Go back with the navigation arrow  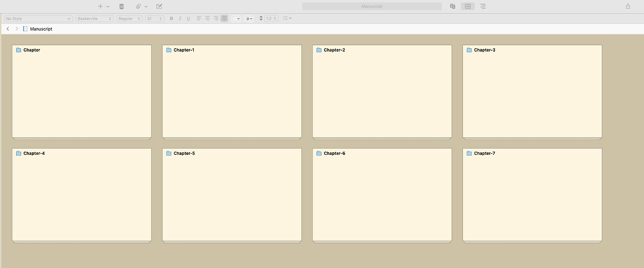[x=8, y=29]
